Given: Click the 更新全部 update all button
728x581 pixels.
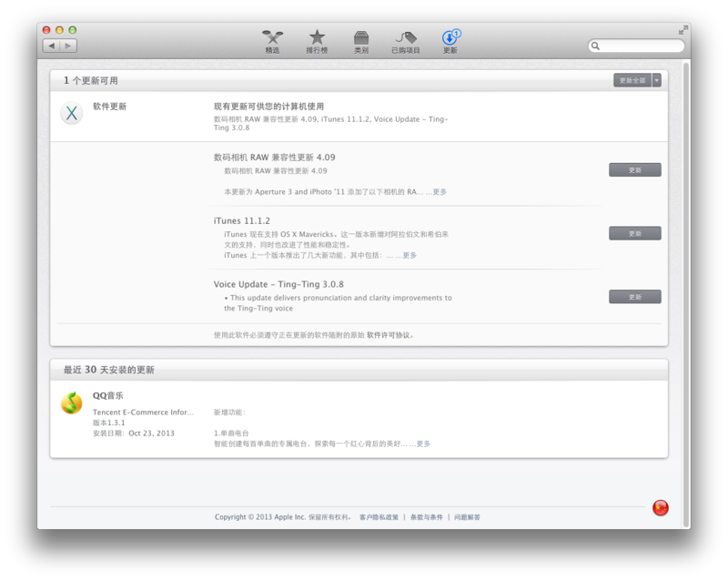Looking at the screenshot, I should click(632, 80).
